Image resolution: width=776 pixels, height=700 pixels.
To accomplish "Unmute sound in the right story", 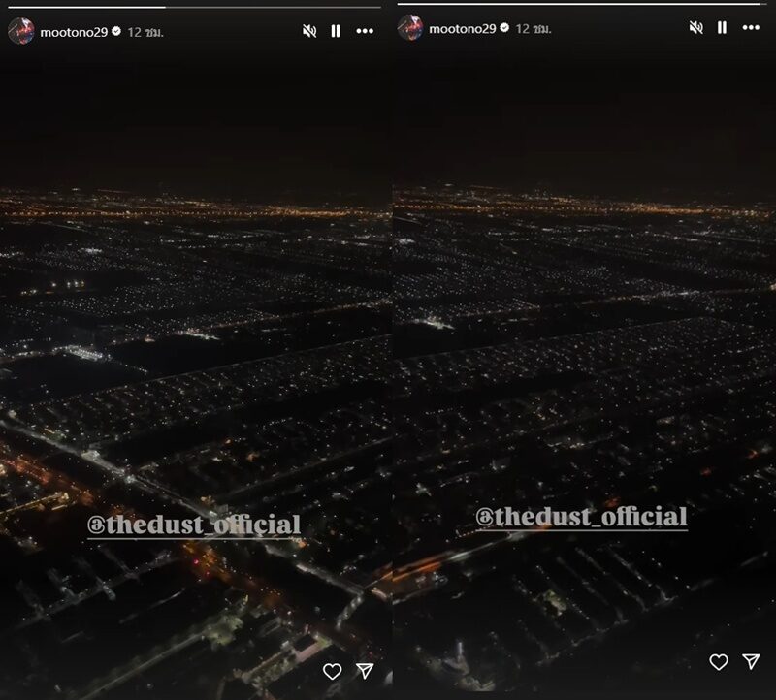I will [x=695, y=27].
